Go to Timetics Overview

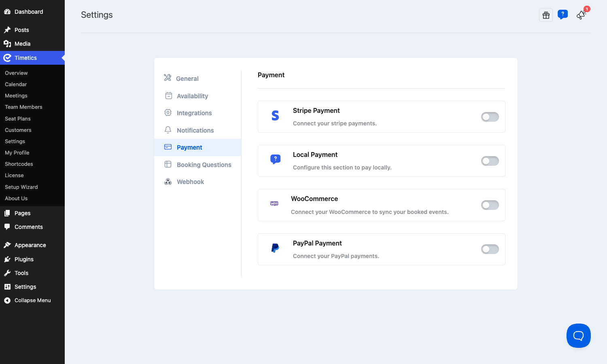click(16, 73)
